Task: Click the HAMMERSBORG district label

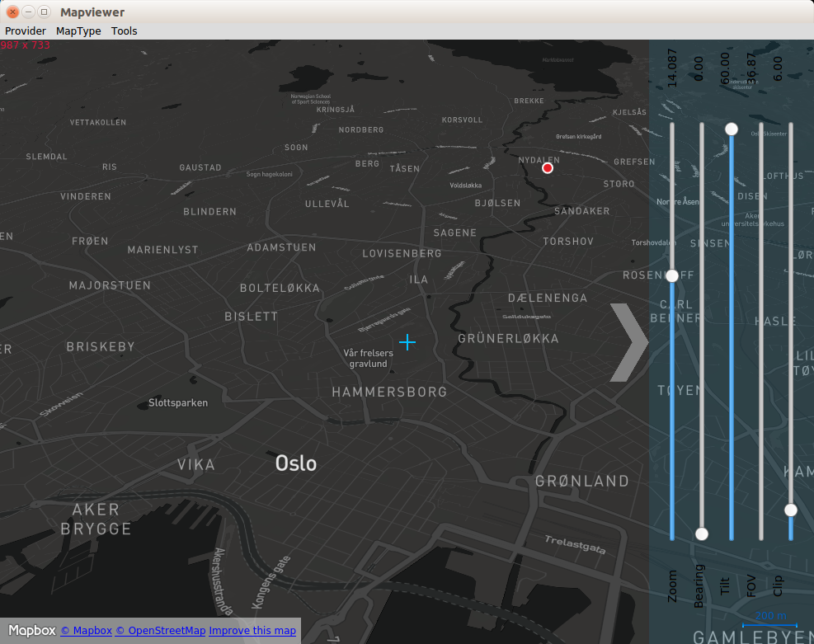Action: pos(389,392)
